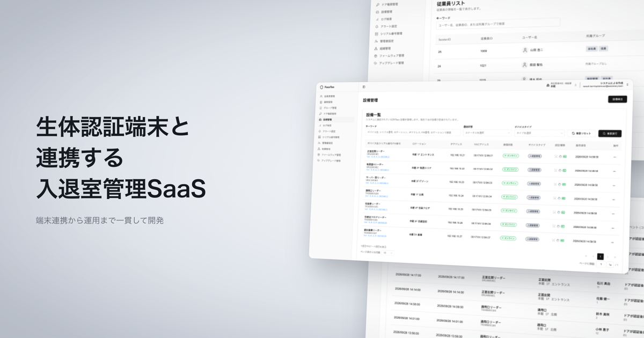Viewport: 644px width, 338px height.
Task: Click the 全社員 group tag for 山田
Action: (591, 49)
